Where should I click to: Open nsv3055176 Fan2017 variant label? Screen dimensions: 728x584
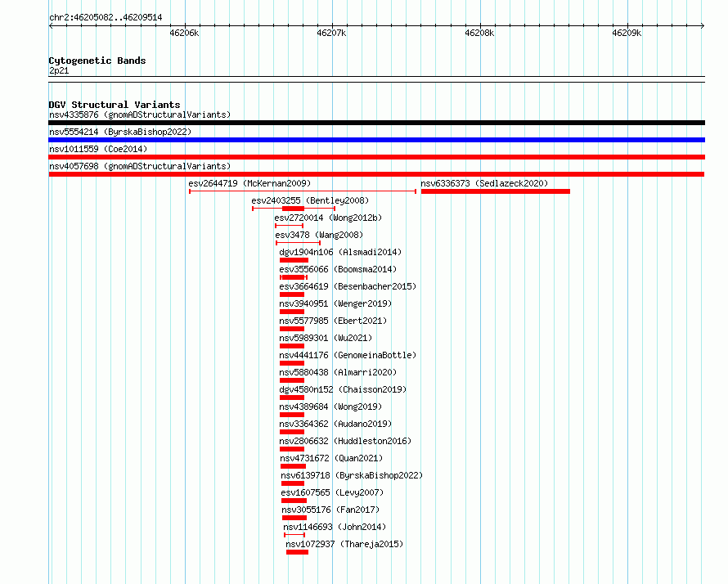(x=330, y=510)
